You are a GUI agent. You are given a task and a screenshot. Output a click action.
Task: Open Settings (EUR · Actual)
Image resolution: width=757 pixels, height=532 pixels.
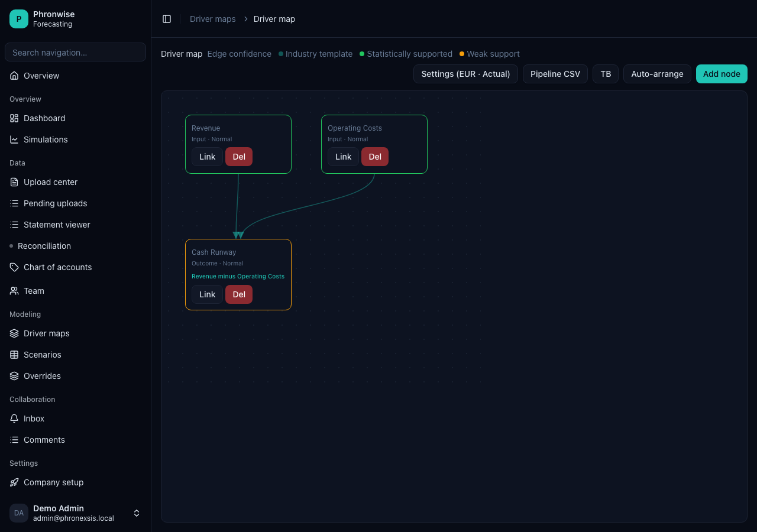465,74
